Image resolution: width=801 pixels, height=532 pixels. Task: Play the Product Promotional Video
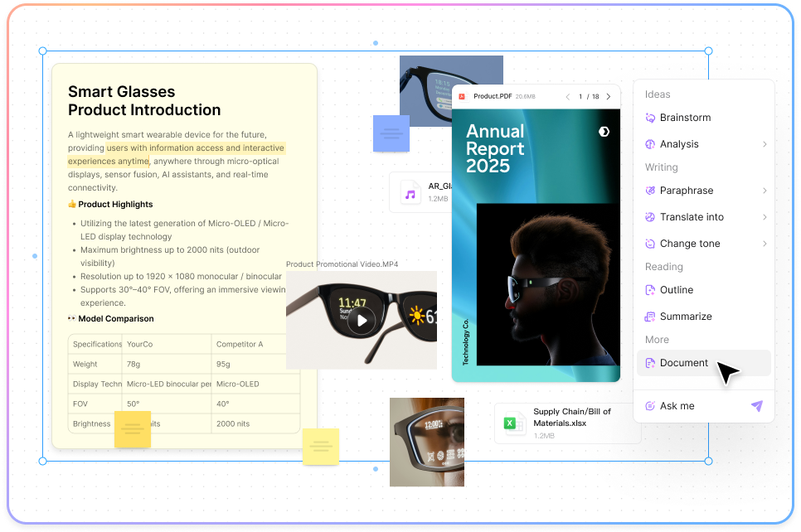point(361,321)
